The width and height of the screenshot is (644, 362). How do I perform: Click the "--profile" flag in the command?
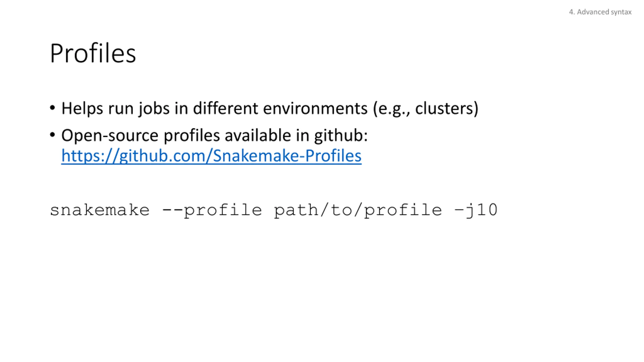[x=212, y=210]
